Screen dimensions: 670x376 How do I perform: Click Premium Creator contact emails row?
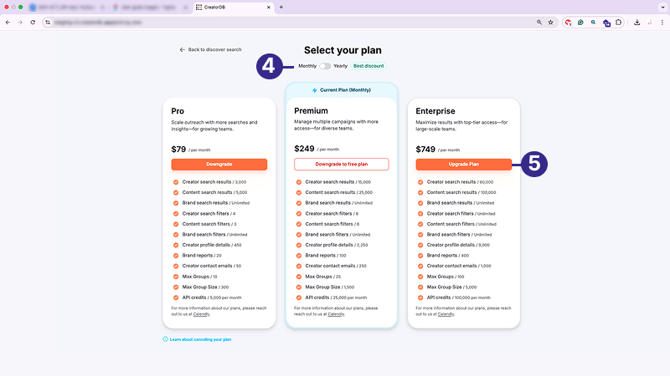coord(332,266)
